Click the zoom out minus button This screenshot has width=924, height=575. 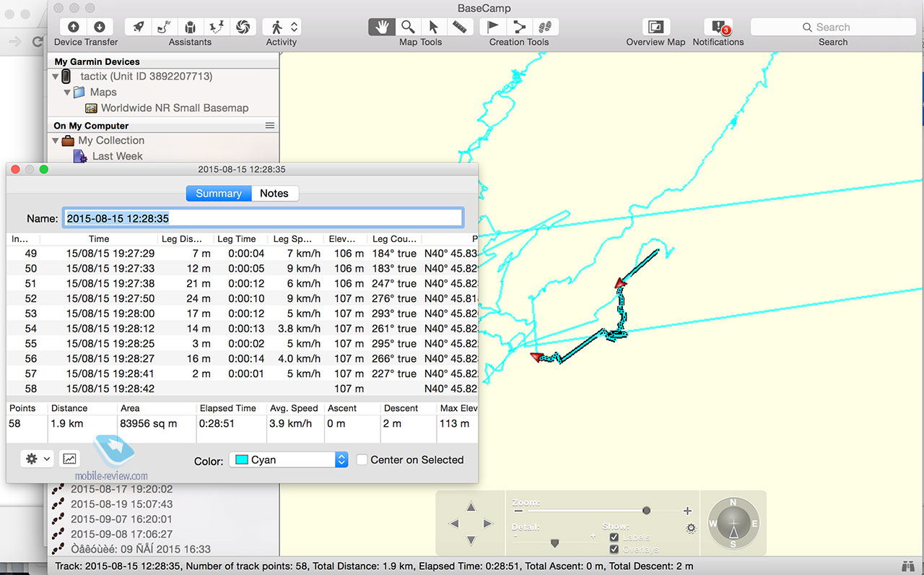click(x=518, y=511)
